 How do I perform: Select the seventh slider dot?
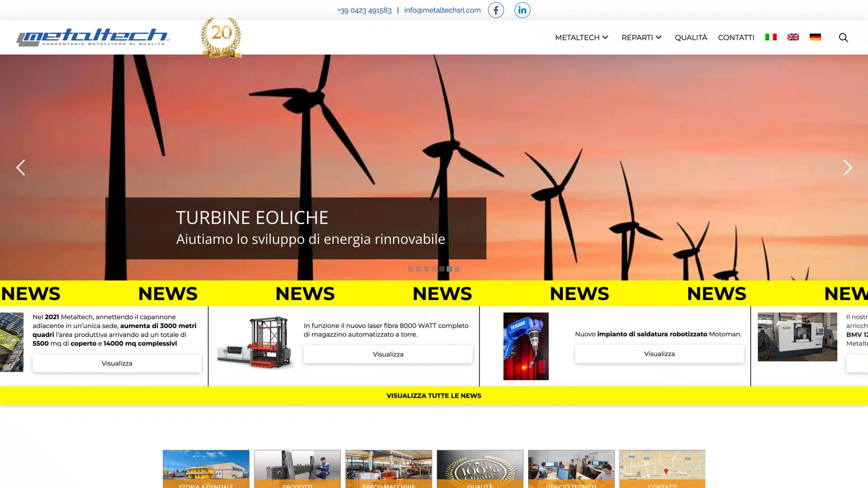pos(457,269)
